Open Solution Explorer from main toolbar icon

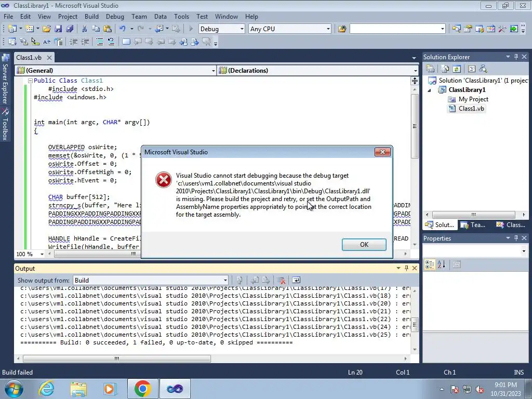coord(456,29)
